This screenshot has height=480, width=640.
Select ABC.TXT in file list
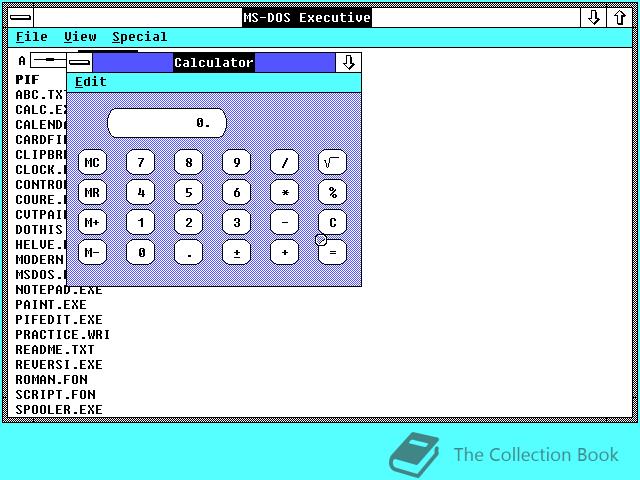pos(40,95)
